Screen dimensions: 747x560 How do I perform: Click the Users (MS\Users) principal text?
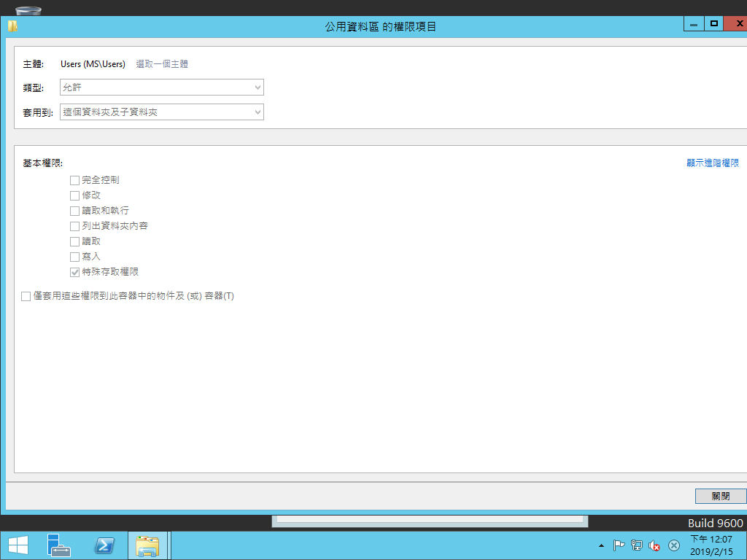(x=93, y=64)
